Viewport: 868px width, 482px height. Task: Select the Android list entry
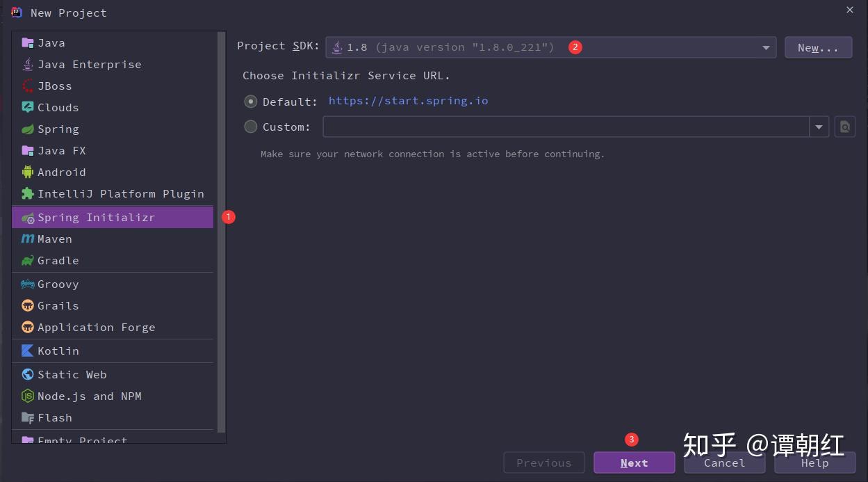point(113,172)
